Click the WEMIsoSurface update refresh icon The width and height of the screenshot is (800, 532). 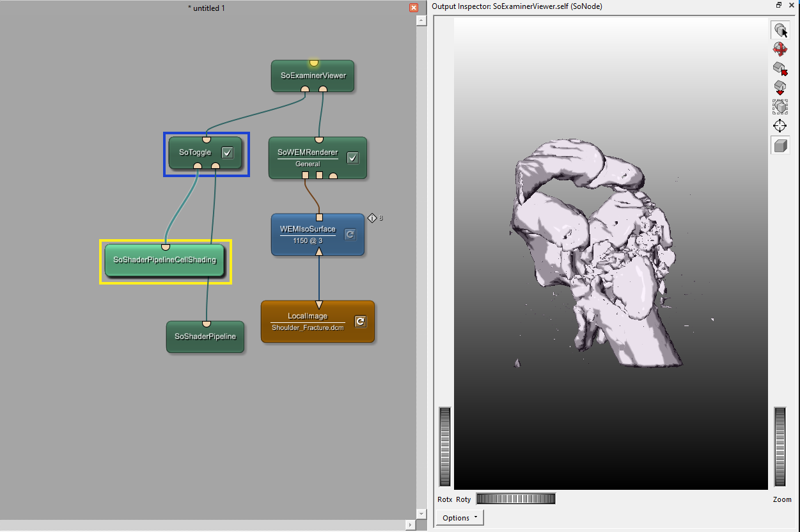click(350, 235)
